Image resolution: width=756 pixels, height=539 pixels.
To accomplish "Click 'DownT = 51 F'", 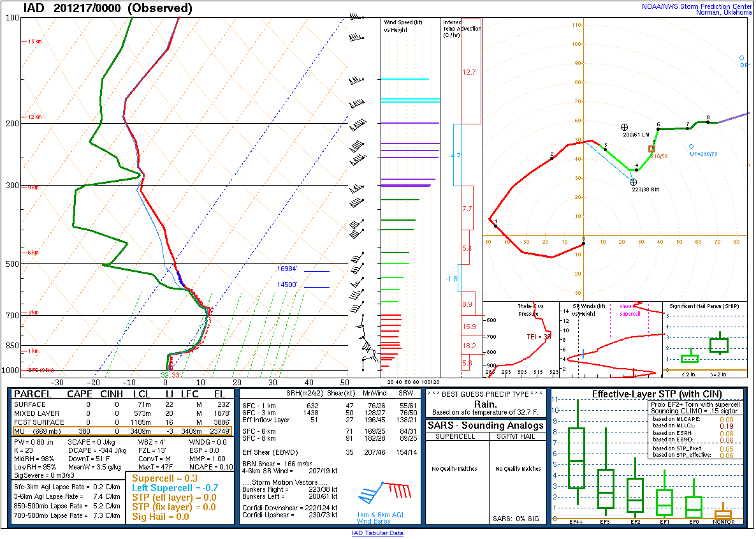I will [x=89, y=459].
